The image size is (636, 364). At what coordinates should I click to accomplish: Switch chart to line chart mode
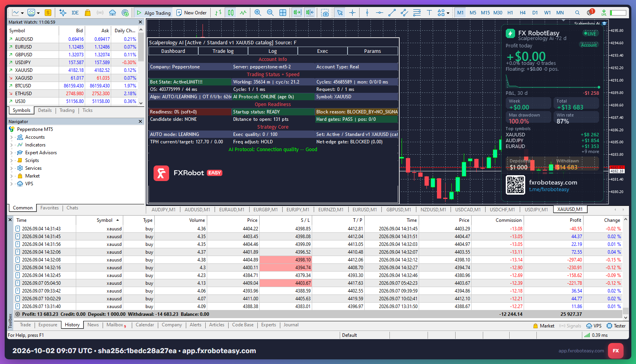243,13
